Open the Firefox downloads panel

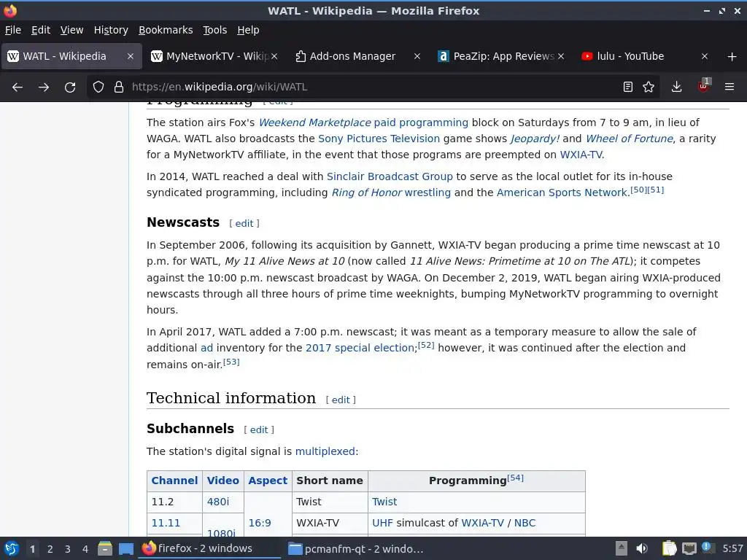[676, 87]
